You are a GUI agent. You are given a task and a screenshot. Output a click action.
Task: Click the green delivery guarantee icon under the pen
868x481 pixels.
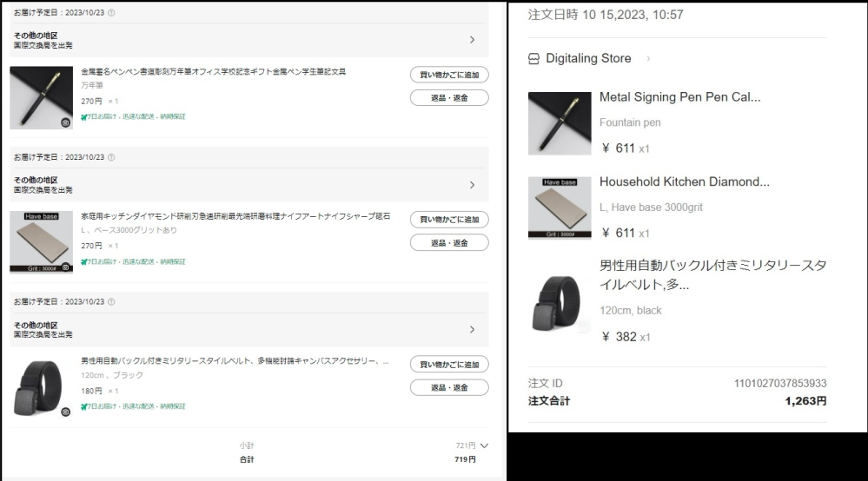[83, 117]
